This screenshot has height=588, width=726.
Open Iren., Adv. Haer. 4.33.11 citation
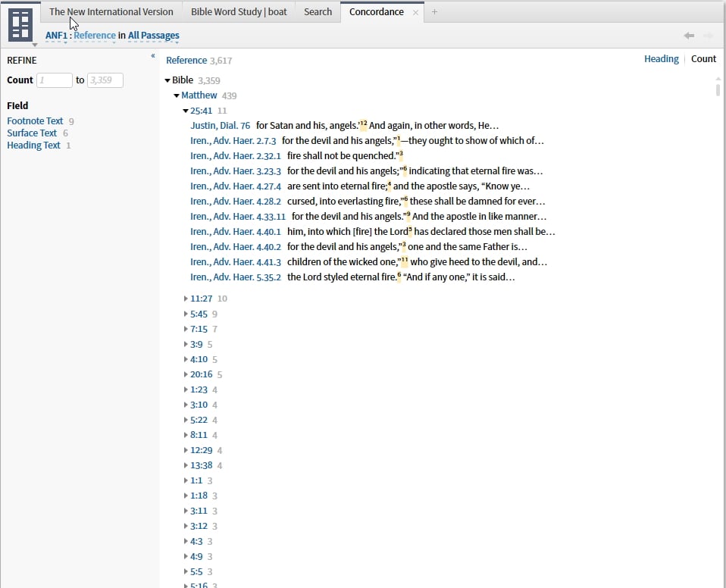pyautogui.click(x=238, y=217)
